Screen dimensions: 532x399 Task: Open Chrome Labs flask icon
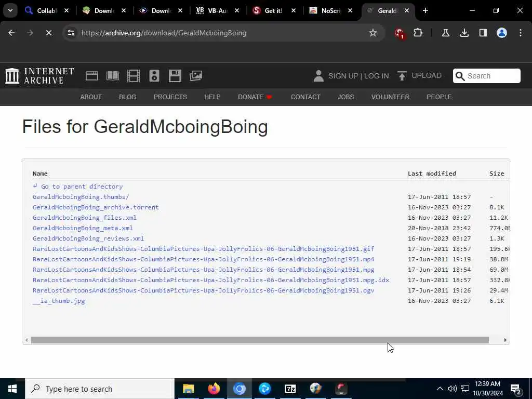coord(445,33)
